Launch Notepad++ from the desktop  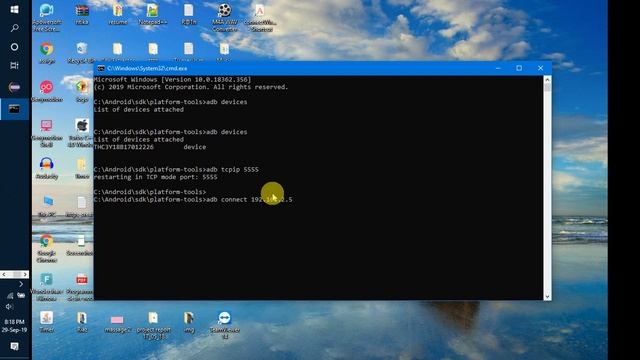[x=153, y=15]
